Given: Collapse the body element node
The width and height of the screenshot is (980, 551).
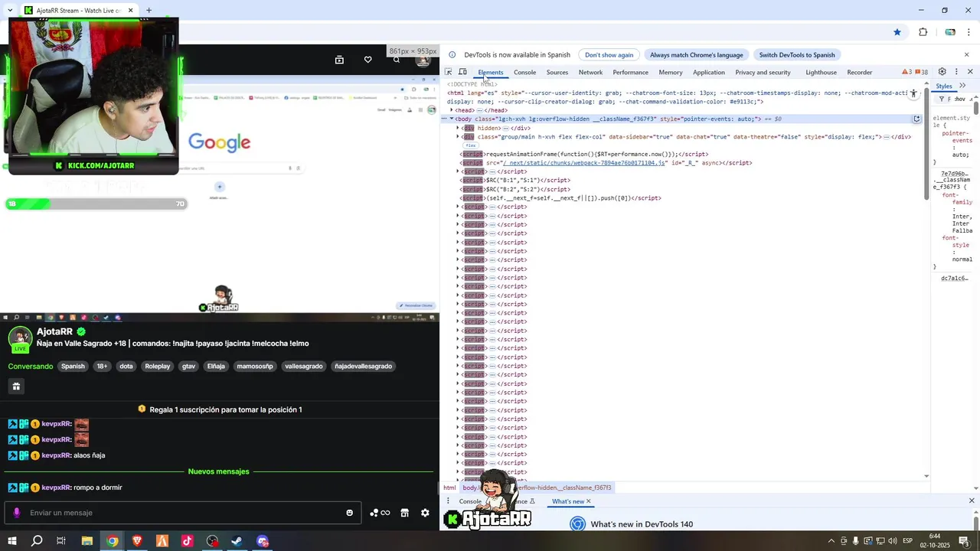Looking at the screenshot, I should coord(451,119).
